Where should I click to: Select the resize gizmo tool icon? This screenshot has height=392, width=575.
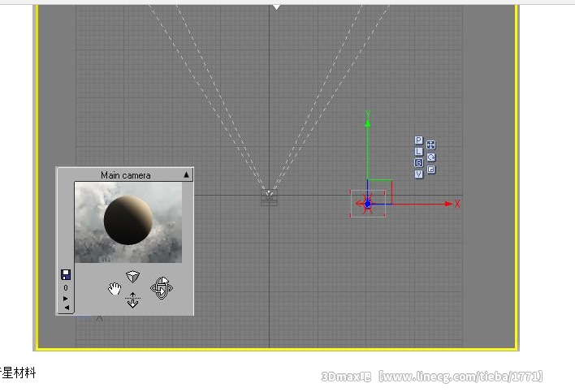tap(431, 170)
